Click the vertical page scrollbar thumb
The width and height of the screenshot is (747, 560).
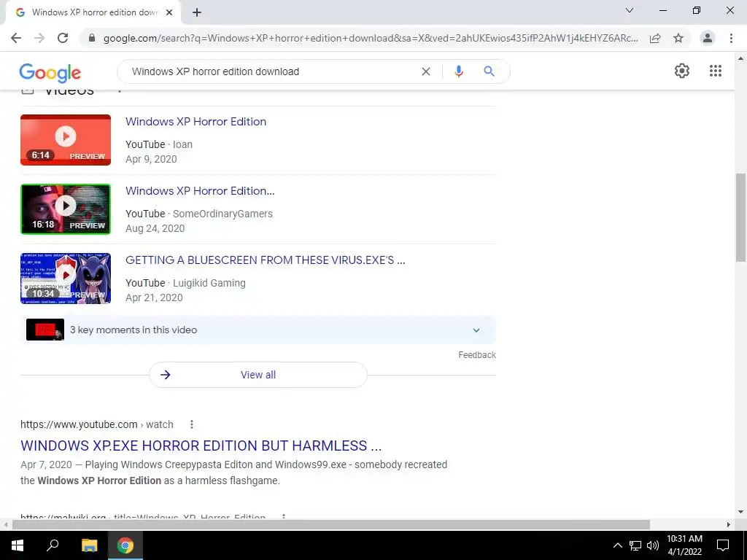point(740,217)
